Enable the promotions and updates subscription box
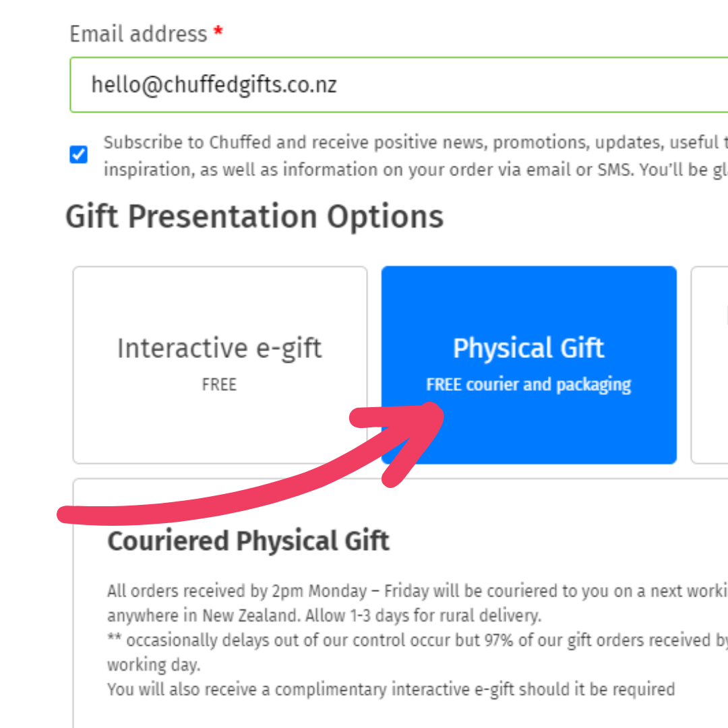The height and width of the screenshot is (728, 728). coord(78,154)
